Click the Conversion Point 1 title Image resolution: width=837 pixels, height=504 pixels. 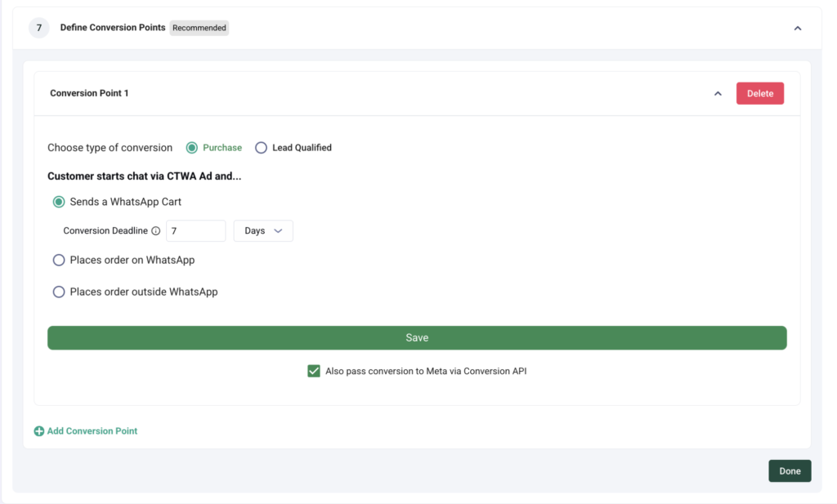[x=89, y=93]
